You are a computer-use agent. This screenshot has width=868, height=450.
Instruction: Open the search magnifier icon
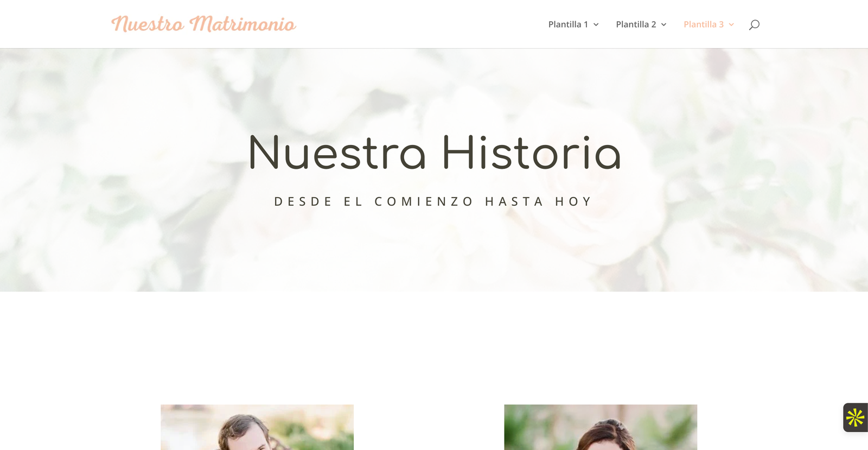(x=754, y=24)
